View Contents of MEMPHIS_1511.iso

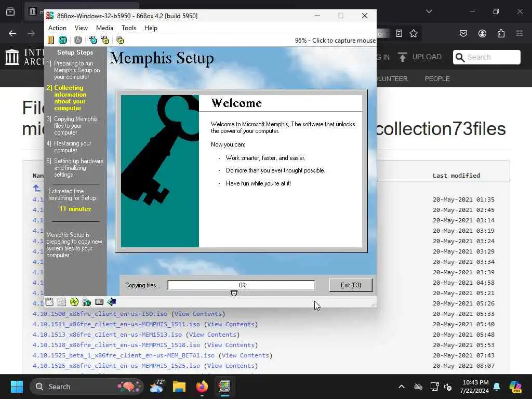point(231,324)
